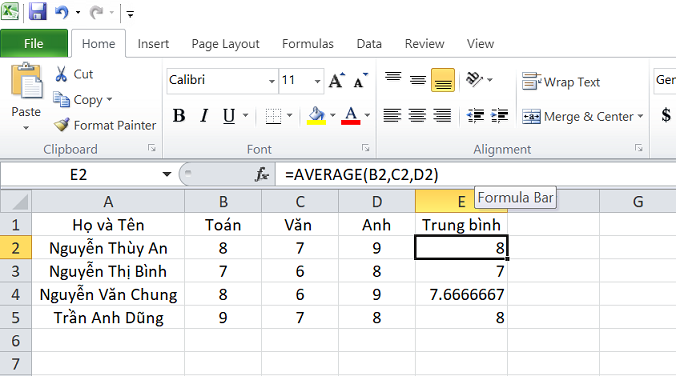Switch to the Insert tab
This screenshot has height=376, width=676.
click(153, 44)
